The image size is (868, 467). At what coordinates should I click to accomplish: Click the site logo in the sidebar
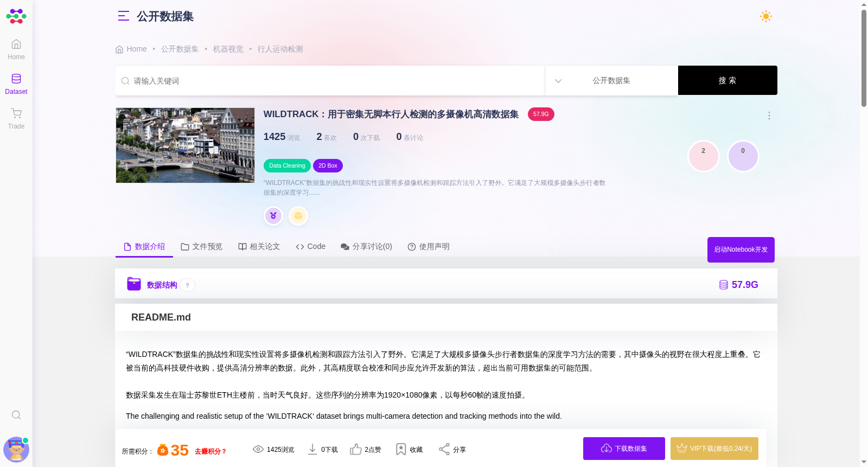16,16
